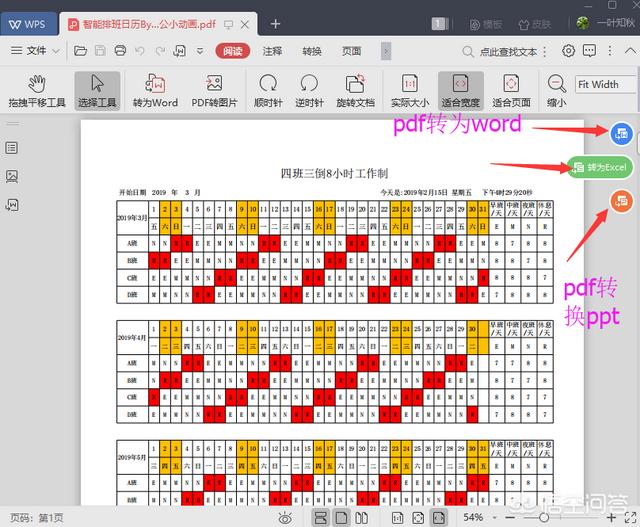Click the open folder icon
Screen dimensions: 640x527
(80, 51)
